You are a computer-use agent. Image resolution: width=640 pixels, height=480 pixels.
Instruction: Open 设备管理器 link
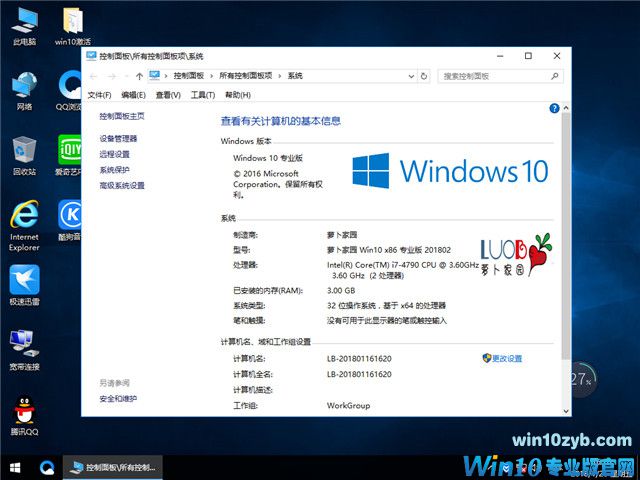[x=118, y=139]
